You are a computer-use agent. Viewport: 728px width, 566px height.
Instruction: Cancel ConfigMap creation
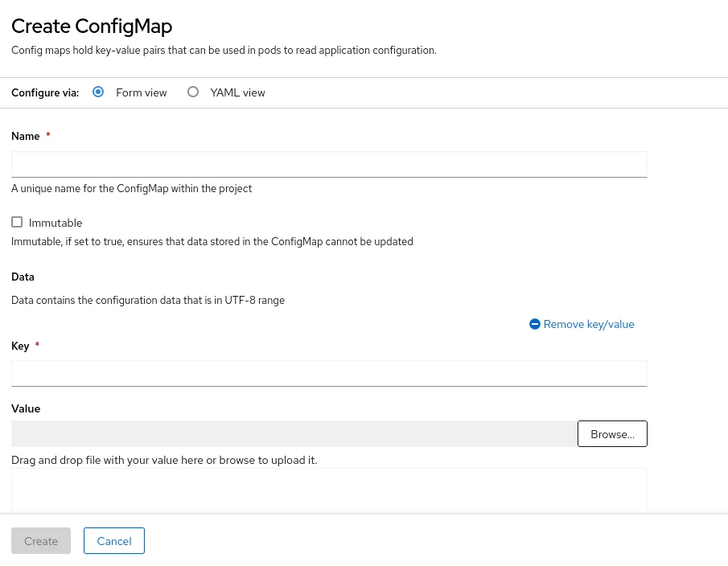point(114,541)
